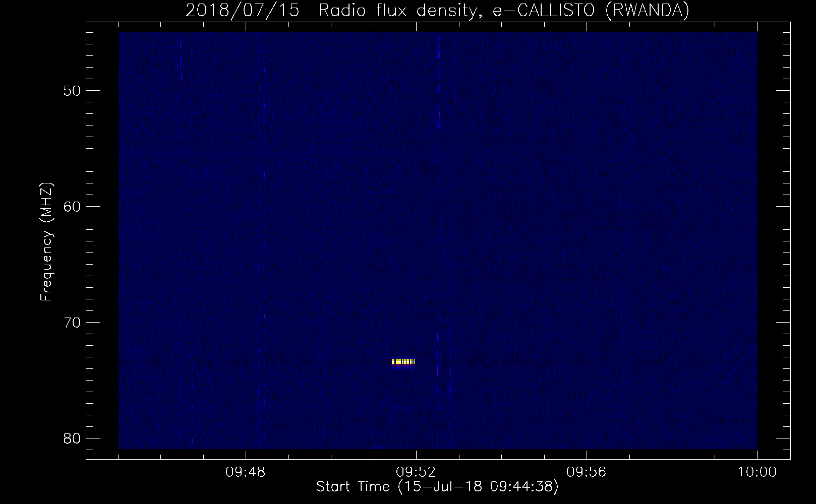Click the "Start Time (15-Jul-18 09:44:38)" label
This screenshot has width=816, height=504.
click(437, 487)
